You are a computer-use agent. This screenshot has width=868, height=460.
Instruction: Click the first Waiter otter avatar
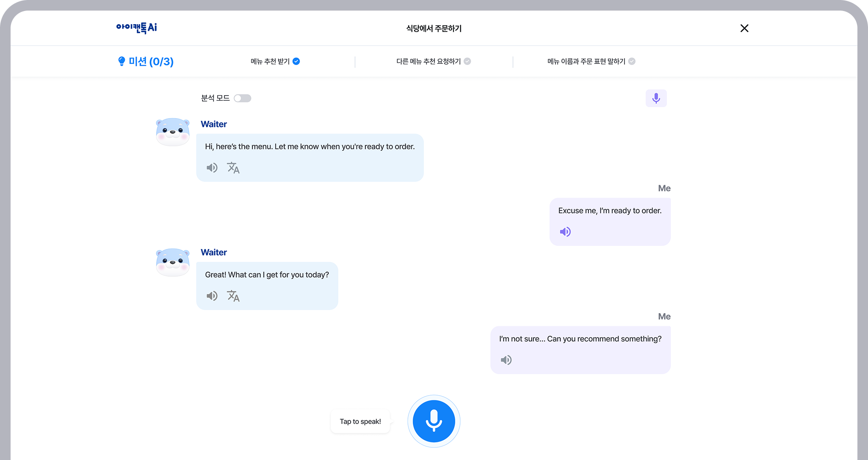point(173,131)
